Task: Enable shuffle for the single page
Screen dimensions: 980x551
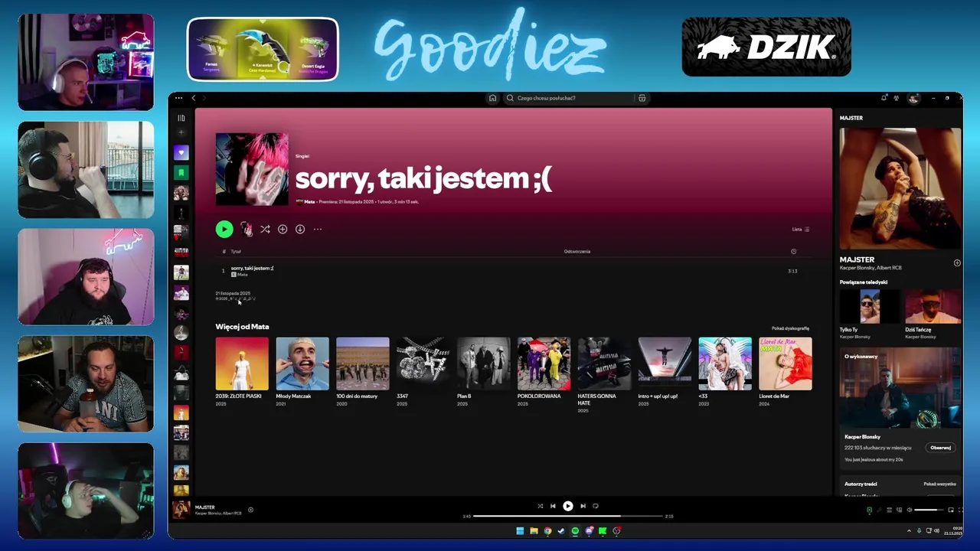Action: [x=265, y=229]
